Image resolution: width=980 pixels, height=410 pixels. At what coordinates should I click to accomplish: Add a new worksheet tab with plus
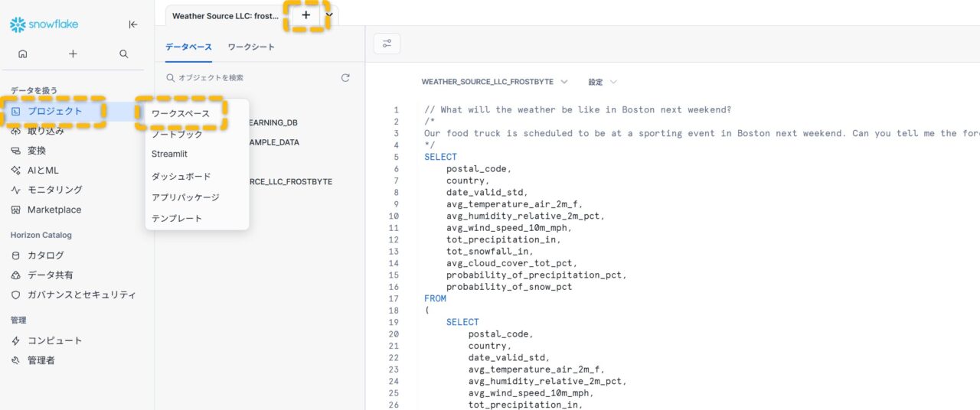(306, 15)
